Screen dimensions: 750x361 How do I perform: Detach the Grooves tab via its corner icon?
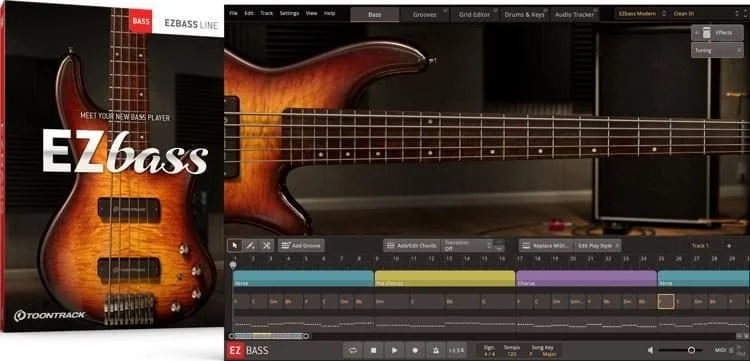(x=445, y=10)
